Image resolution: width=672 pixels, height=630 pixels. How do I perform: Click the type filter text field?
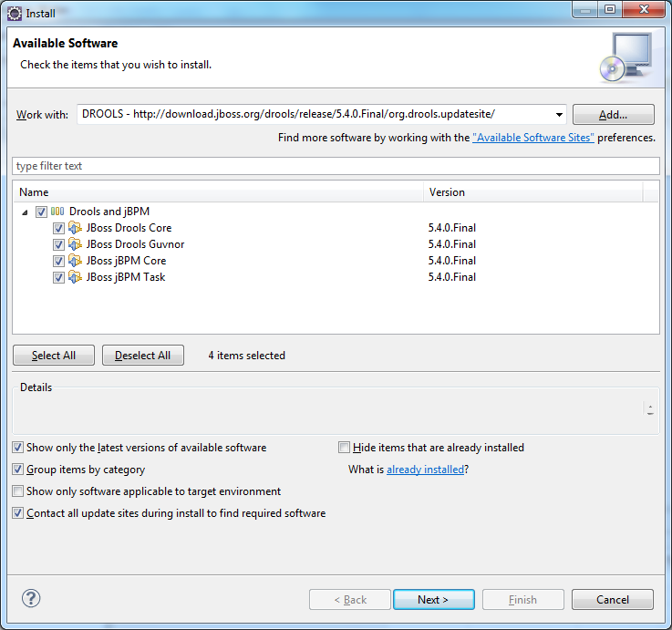pyautogui.click(x=336, y=166)
